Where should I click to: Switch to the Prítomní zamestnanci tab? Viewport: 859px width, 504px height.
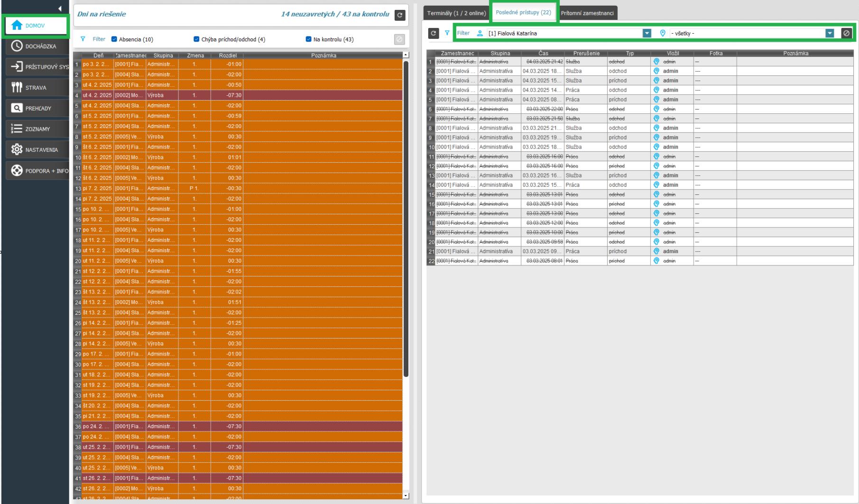click(587, 13)
